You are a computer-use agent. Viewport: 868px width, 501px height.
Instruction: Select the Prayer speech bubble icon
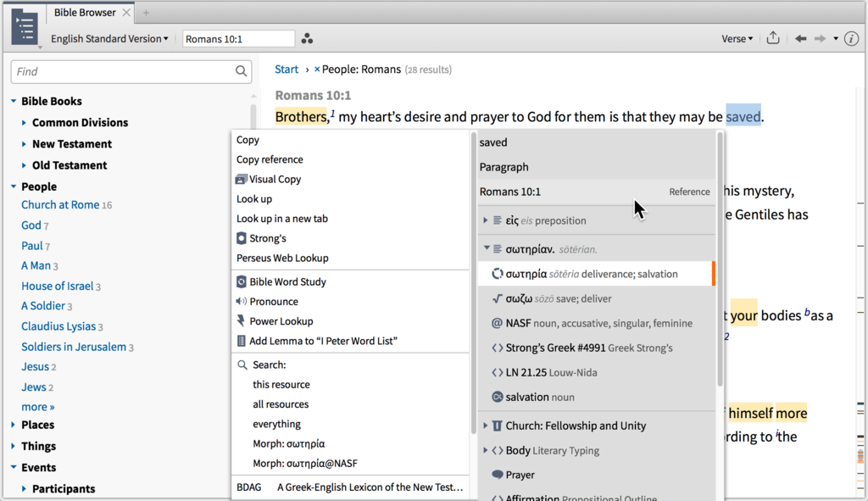[x=497, y=475]
